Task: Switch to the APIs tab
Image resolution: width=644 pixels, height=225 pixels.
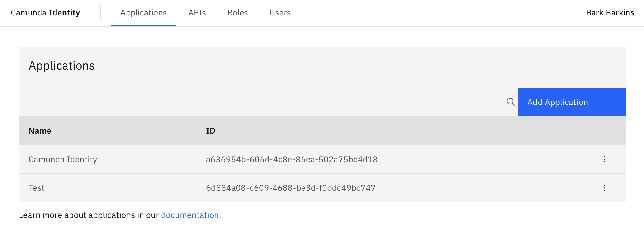Action: pos(197,12)
